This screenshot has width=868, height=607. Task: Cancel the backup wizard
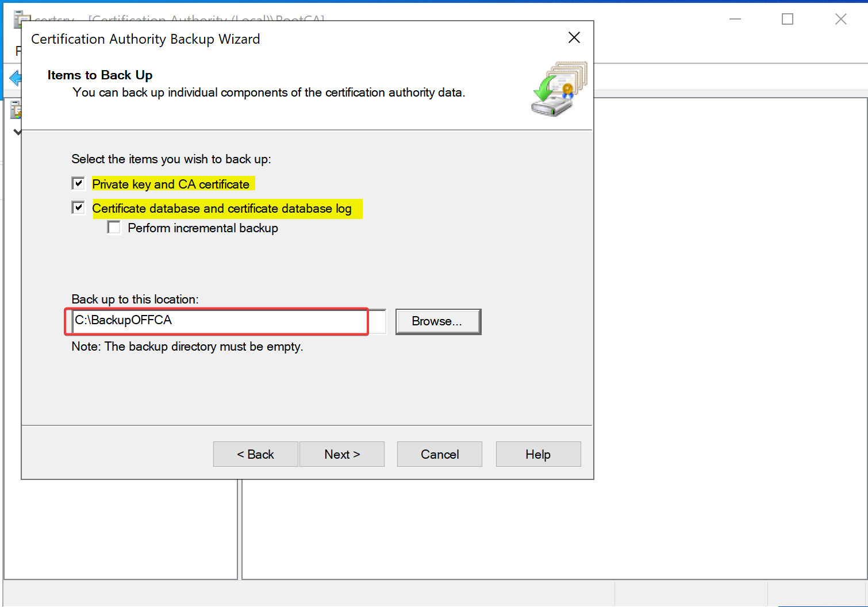[x=439, y=454]
